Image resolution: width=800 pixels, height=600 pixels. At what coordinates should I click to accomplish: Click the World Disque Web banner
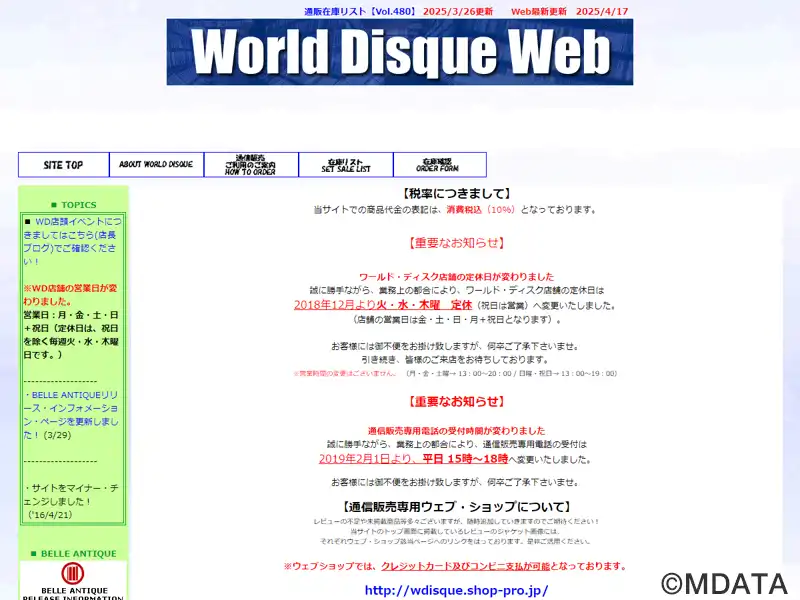(x=399, y=52)
